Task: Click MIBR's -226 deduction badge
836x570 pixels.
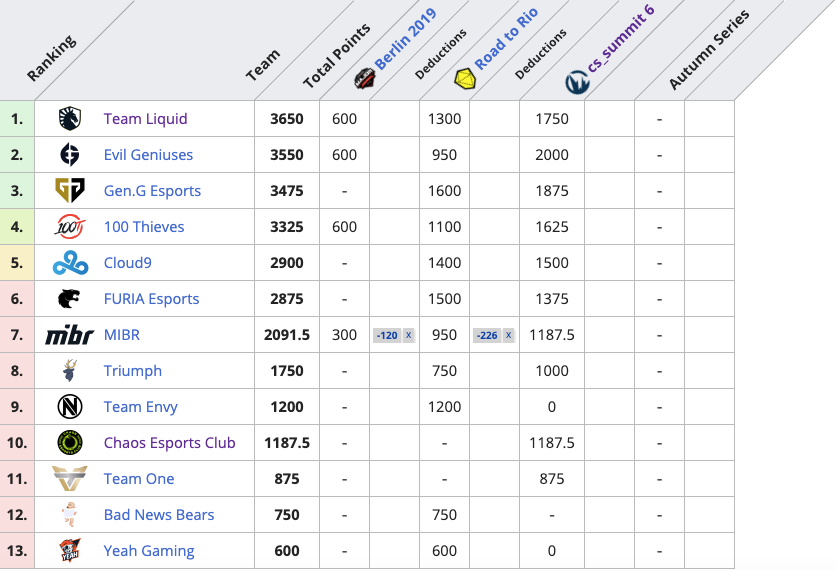Action: pyautogui.click(x=487, y=335)
